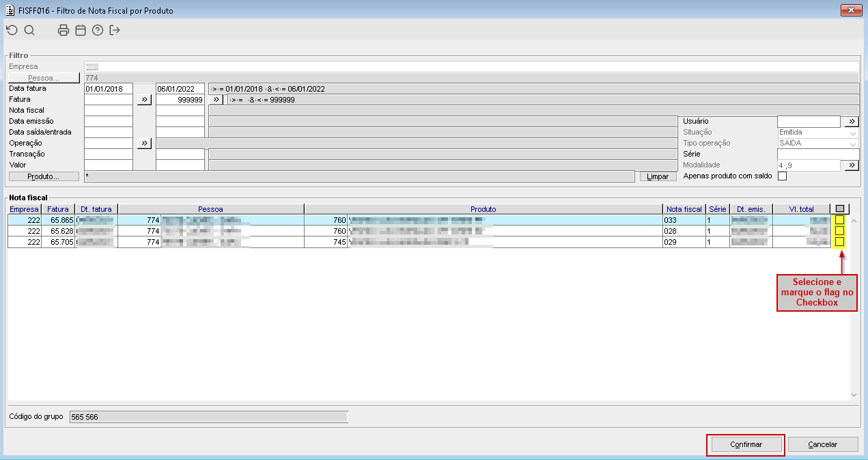Click nota fiscal cell 029
868x460 pixels.
pos(684,242)
